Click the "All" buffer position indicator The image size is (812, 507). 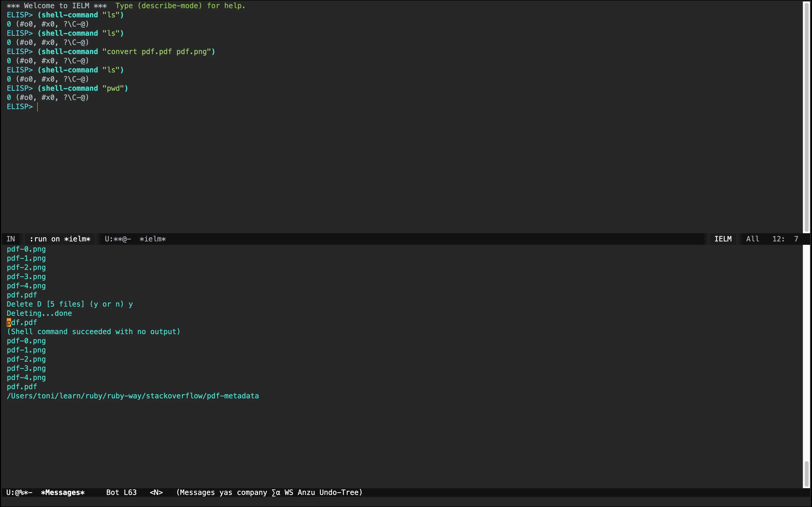coord(752,239)
